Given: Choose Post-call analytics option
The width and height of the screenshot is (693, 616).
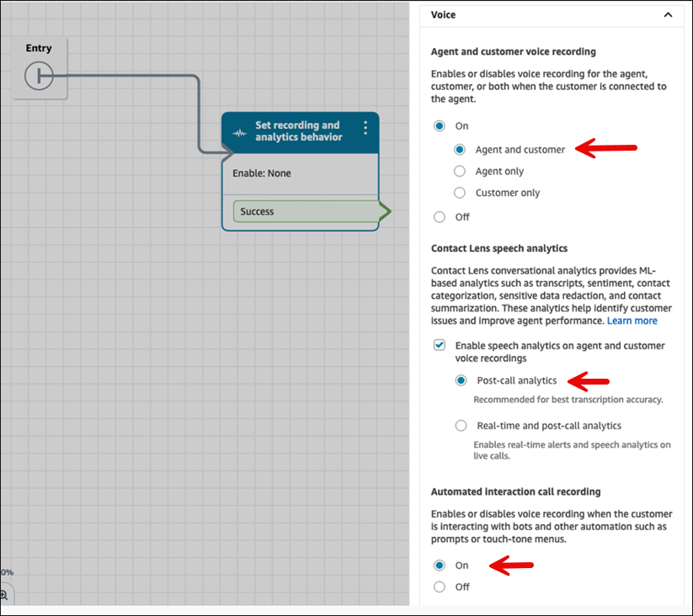Looking at the screenshot, I should tap(461, 380).
